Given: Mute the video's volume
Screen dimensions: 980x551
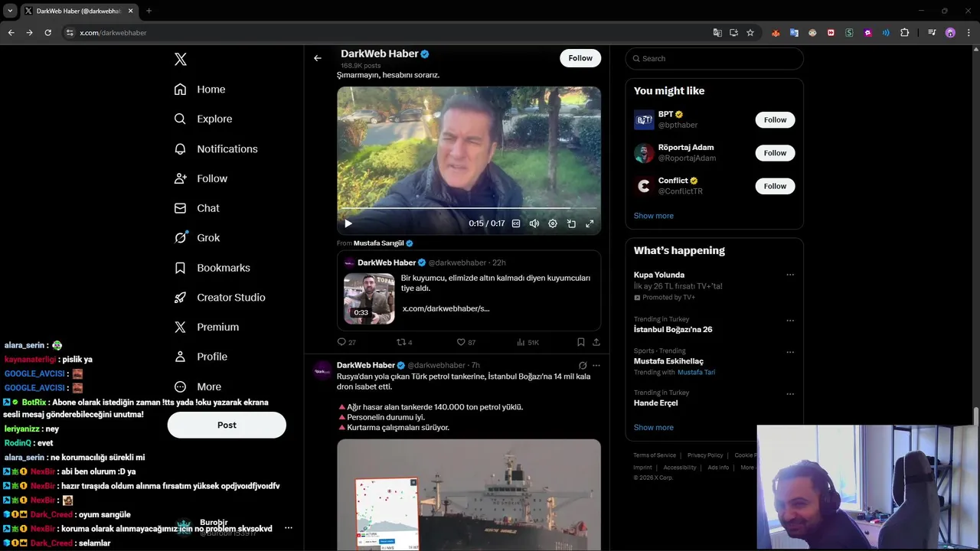Looking at the screenshot, I should [534, 223].
